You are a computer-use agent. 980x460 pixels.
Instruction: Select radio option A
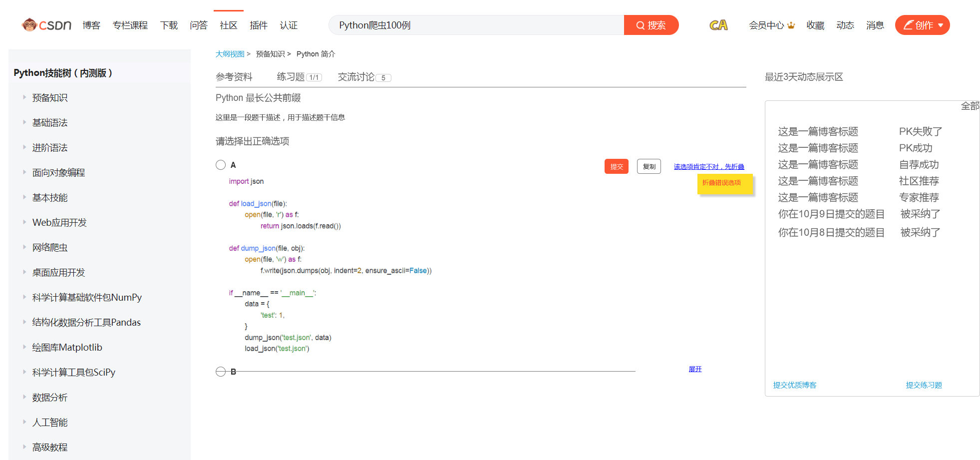tap(221, 165)
